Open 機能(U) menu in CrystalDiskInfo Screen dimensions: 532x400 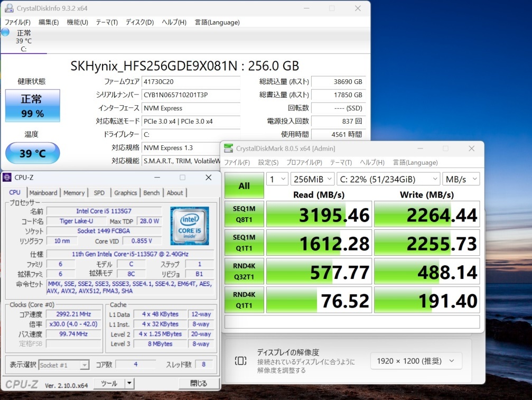coord(77,22)
